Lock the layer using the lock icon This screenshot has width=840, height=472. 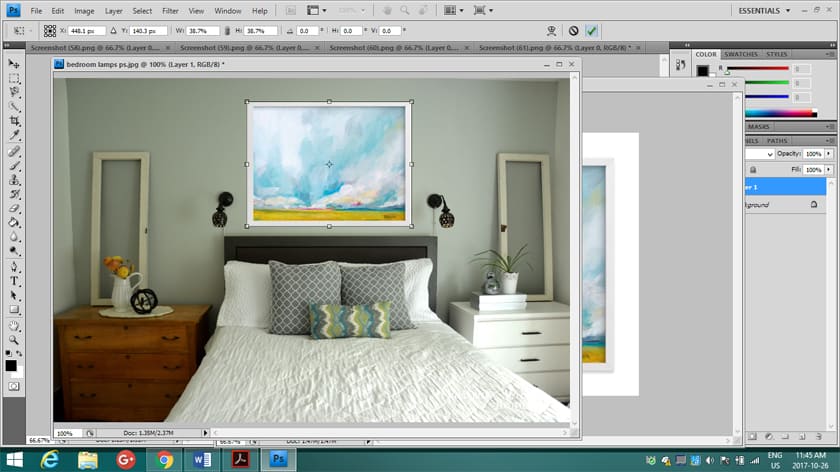[753, 170]
